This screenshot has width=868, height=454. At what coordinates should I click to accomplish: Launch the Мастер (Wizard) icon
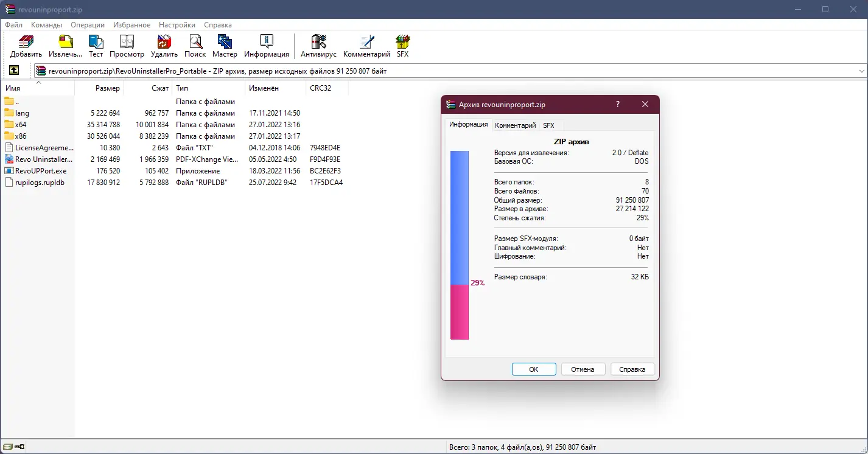(225, 46)
